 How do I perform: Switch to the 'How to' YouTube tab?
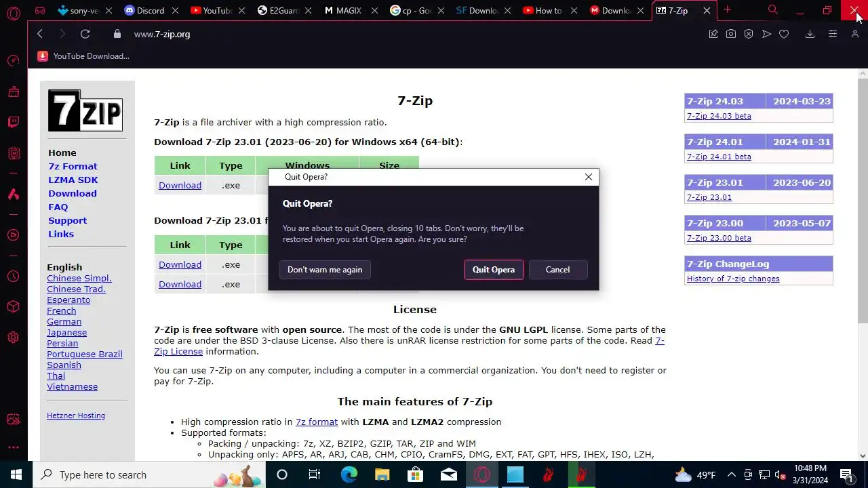click(x=549, y=10)
